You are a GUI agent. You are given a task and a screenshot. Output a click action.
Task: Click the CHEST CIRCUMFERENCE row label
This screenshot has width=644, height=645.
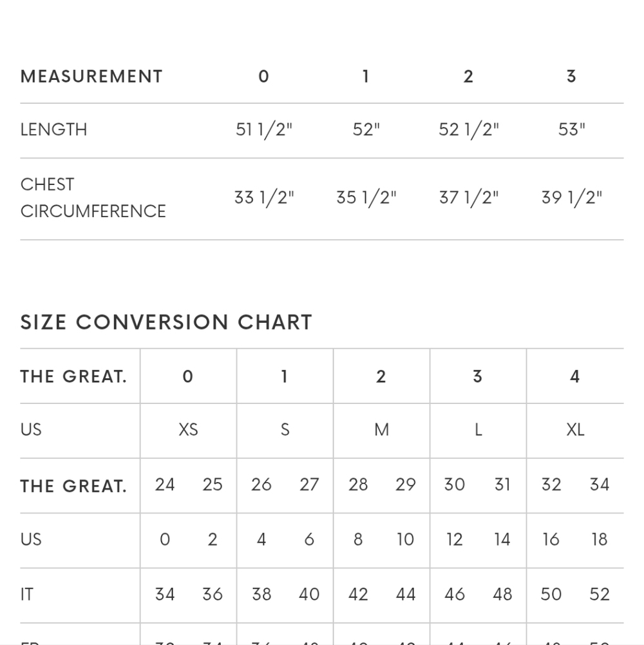click(x=93, y=198)
